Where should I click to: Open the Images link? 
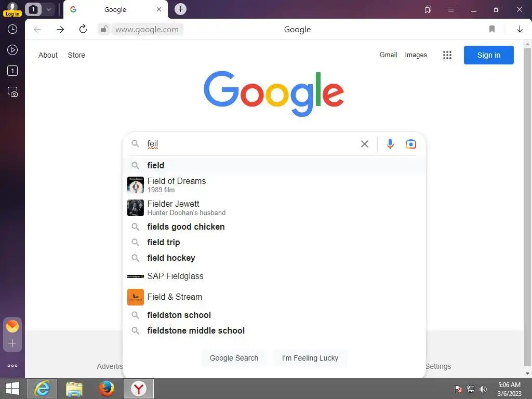point(416,55)
